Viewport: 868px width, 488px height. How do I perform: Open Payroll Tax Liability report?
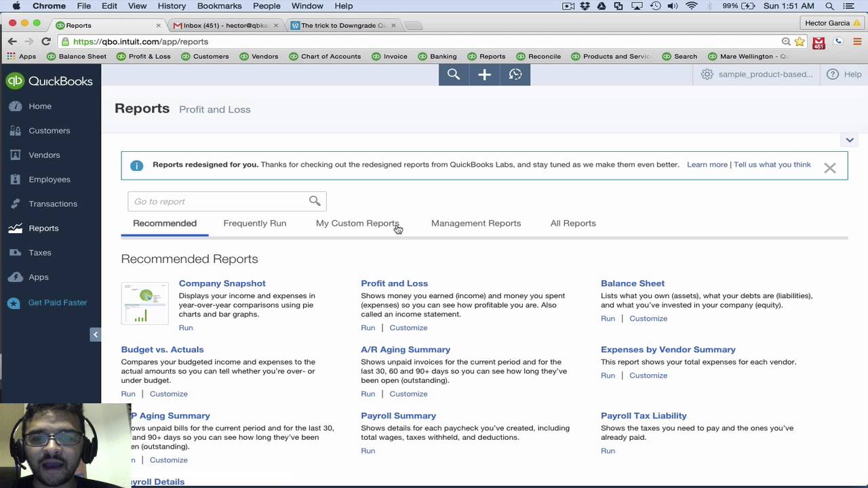click(x=644, y=415)
